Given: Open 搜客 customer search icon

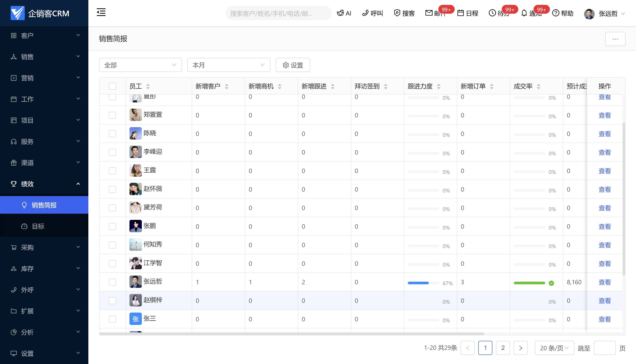Looking at the screenshot, I should 397,13.
